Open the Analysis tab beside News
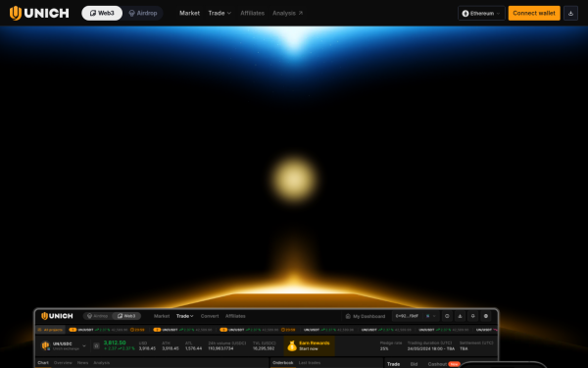Viewport: 588px width, 368px height. pyautogui.click(x=101, y=363)
